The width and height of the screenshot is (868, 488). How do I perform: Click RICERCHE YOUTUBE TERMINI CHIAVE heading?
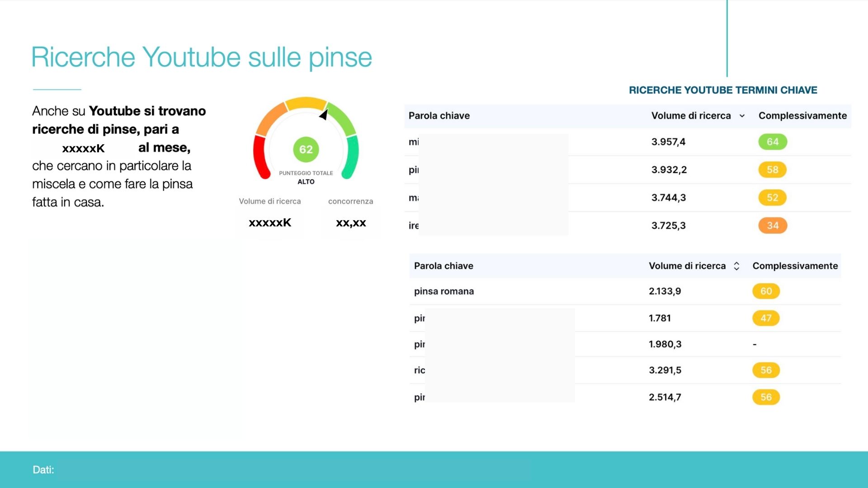[722, 90]
